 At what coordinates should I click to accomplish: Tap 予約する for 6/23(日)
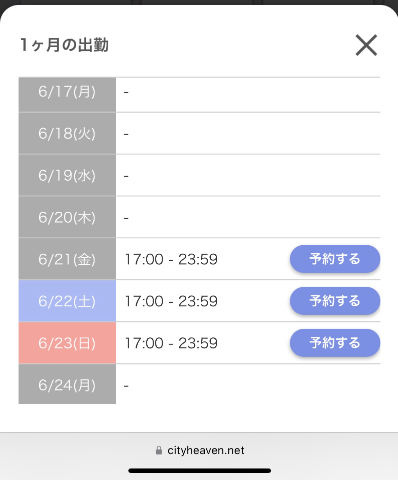point(335,343)
